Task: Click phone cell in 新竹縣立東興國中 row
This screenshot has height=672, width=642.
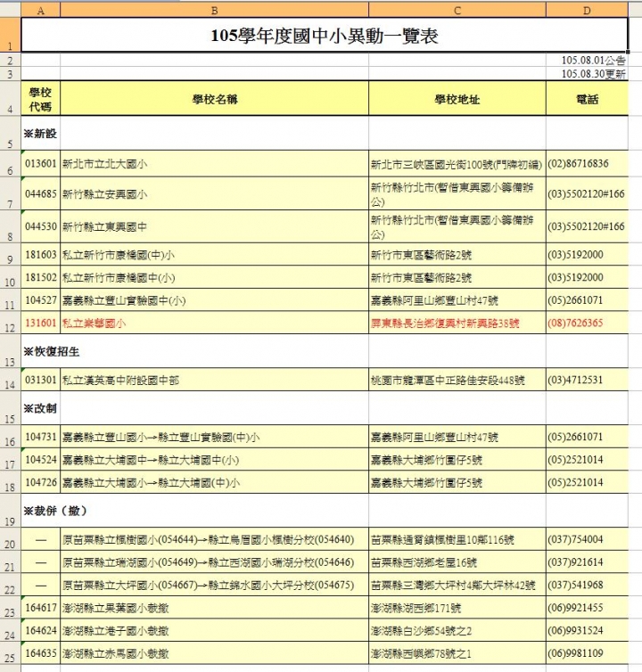Action: coord(587,226)
